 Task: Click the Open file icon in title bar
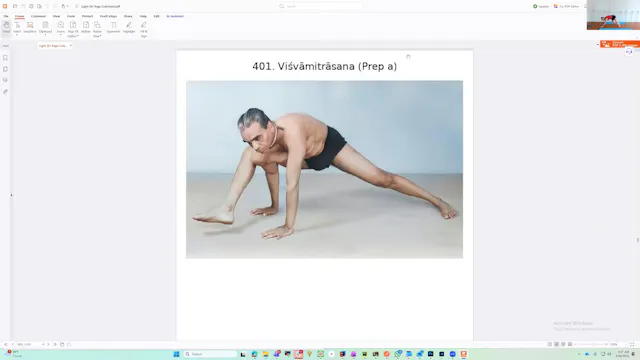point(15,6)
